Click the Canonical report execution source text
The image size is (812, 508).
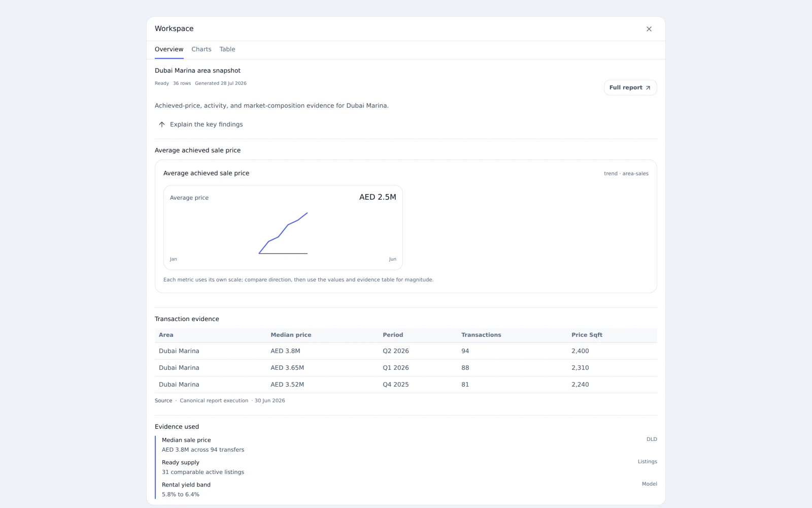(x=214, y=401)
